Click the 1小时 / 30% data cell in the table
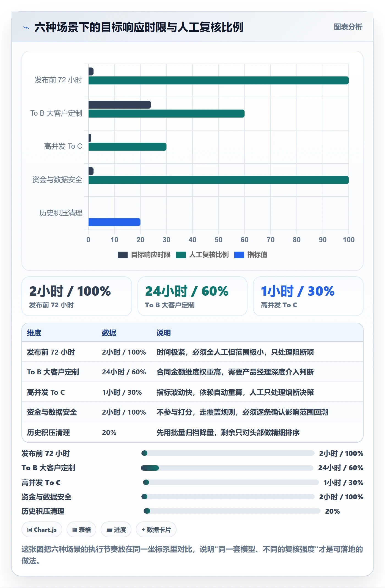The width and height of the screenshot is (385, 588). pos(122,392)
